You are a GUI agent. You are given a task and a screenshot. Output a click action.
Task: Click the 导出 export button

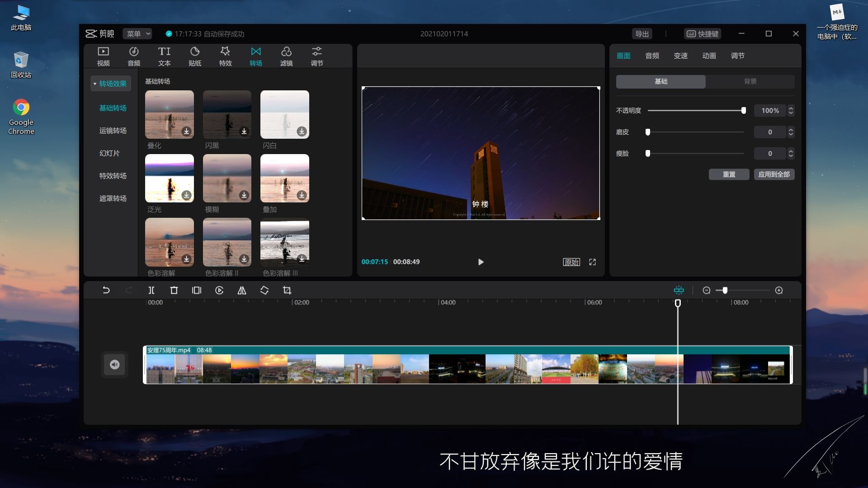[642, 34]
